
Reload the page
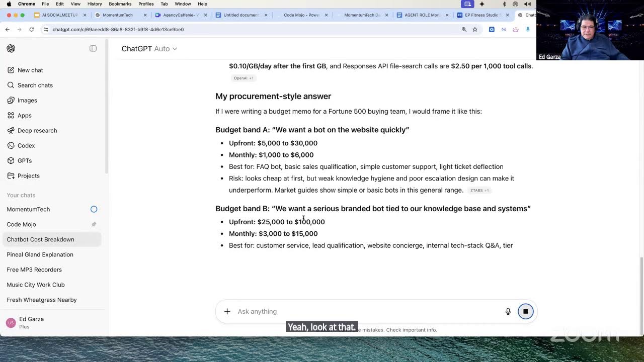pos(31,29)
